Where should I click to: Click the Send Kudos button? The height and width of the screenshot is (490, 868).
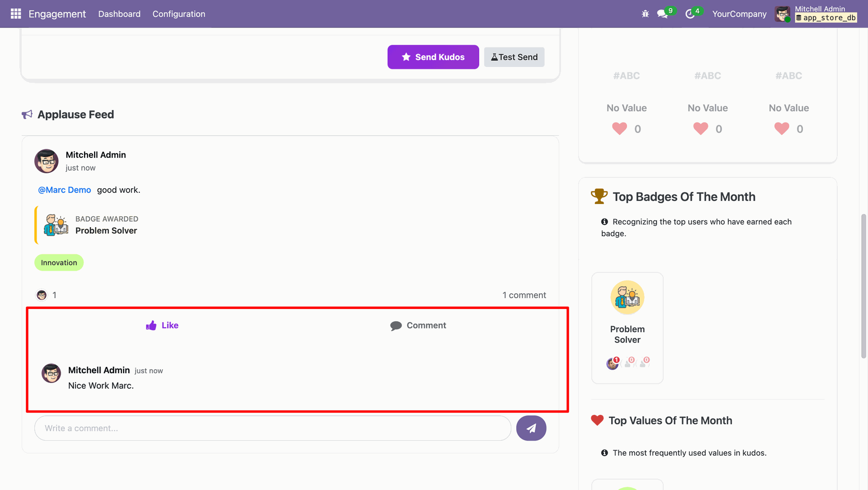point(433,57)
